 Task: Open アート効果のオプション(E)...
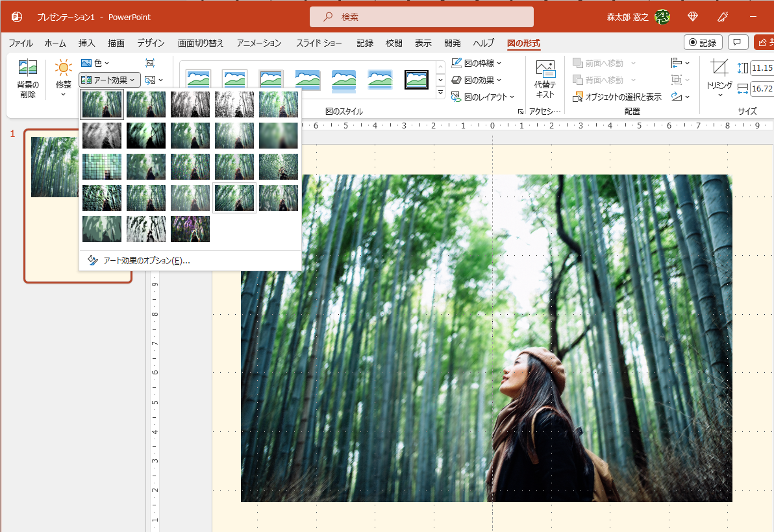190,260
